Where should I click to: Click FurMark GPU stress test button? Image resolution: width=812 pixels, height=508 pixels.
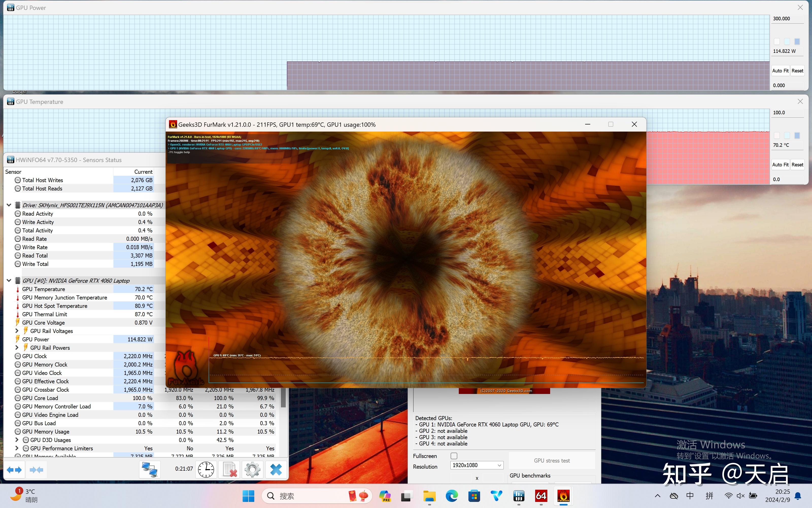tap(552, 461)
